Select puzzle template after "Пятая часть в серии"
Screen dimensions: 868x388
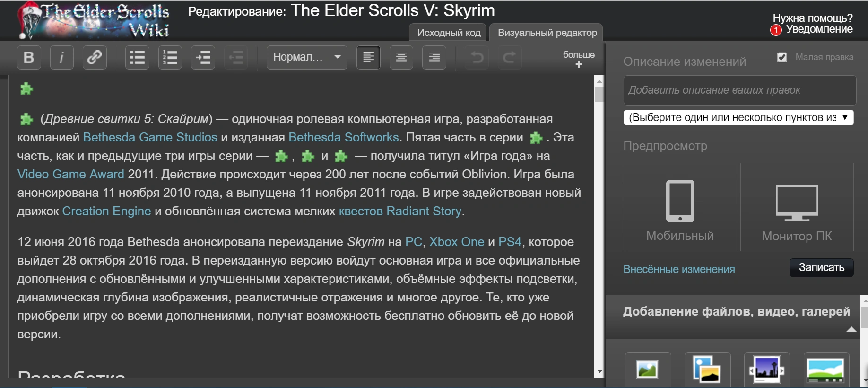[x=536, y=138]
